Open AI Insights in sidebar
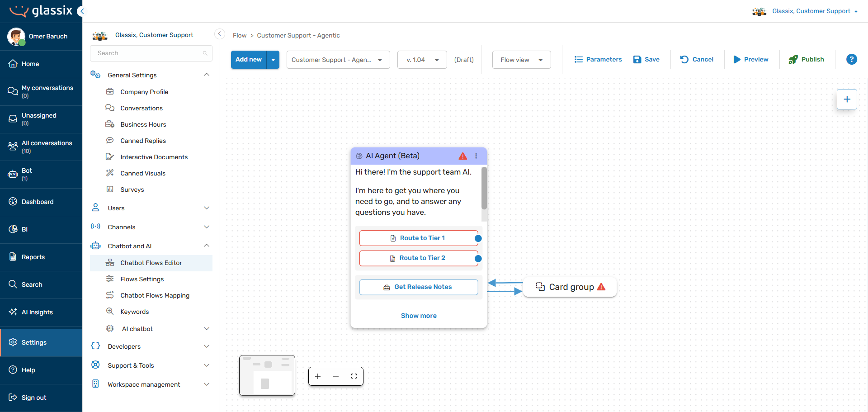This screenshot has height=412, width=868. point(41,312)
